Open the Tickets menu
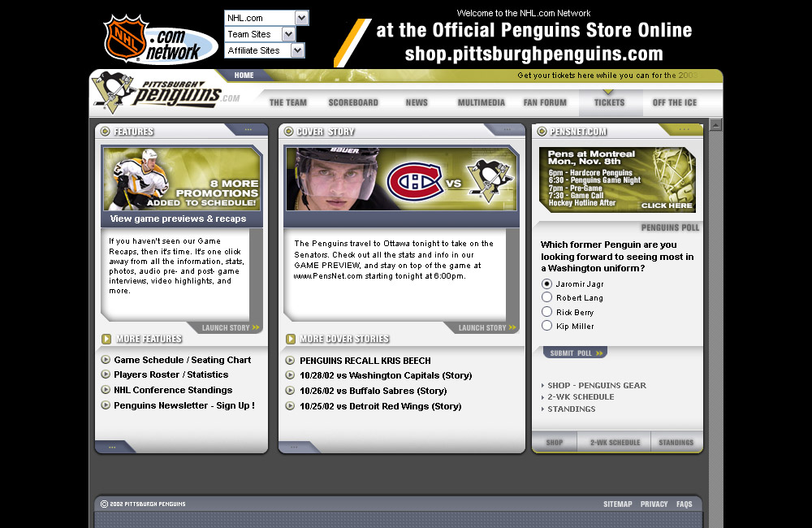The width and height of the screenshot is (812, 528). coord(610,102)
